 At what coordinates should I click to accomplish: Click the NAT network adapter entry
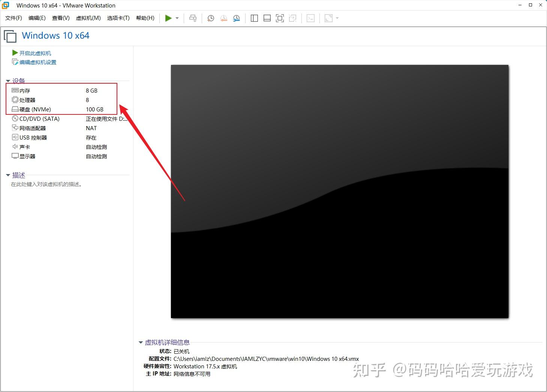tap(91, 128)
